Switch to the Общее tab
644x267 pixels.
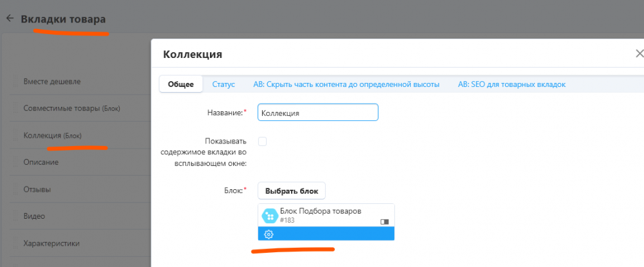click(181, 84)
